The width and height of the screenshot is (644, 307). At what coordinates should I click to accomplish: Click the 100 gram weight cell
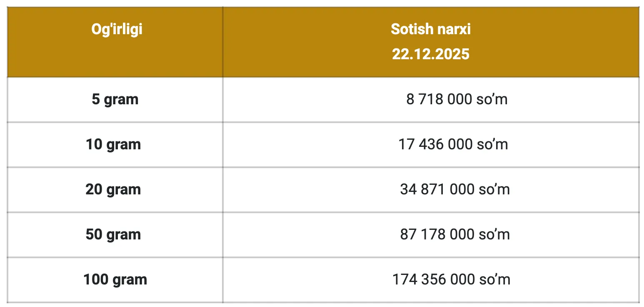pos(115,279)
